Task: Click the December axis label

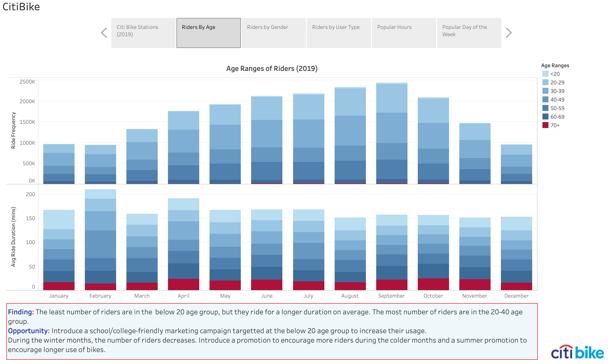Action: pos(517,296)
